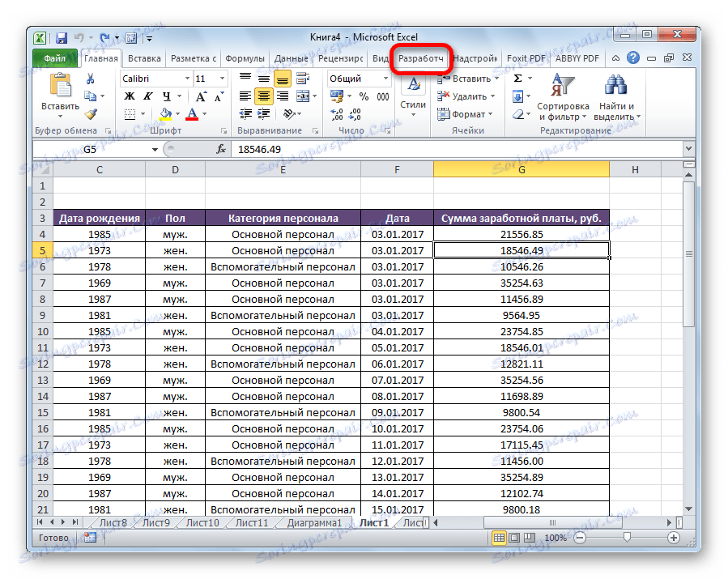Decrease decimal places
The width and height of the screenshot is (728, 579).
click(x=355, y=113)
